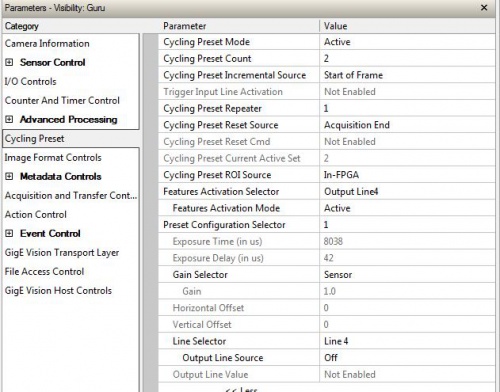Change Cycling Preset Reset Source value
500x392 pixels.
pyautogui.click(x=407, y=125)
